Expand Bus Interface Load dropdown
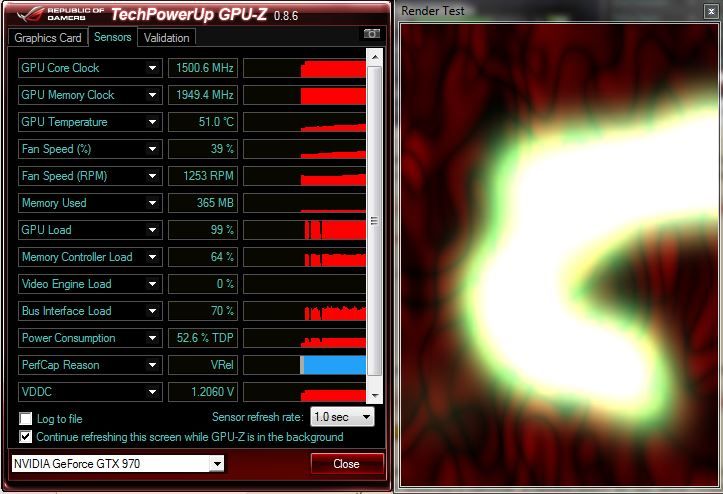The height and width of the screenshot is (494, 723). (152, 311)
